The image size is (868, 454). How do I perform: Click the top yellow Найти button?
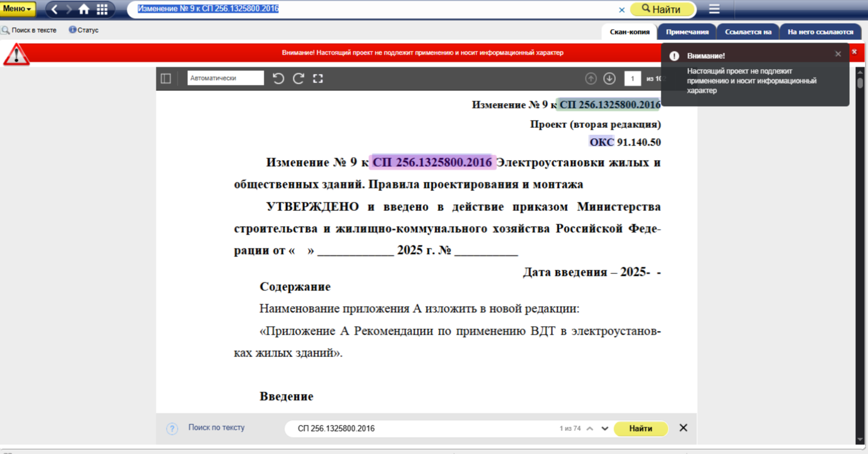pos(663,9)
